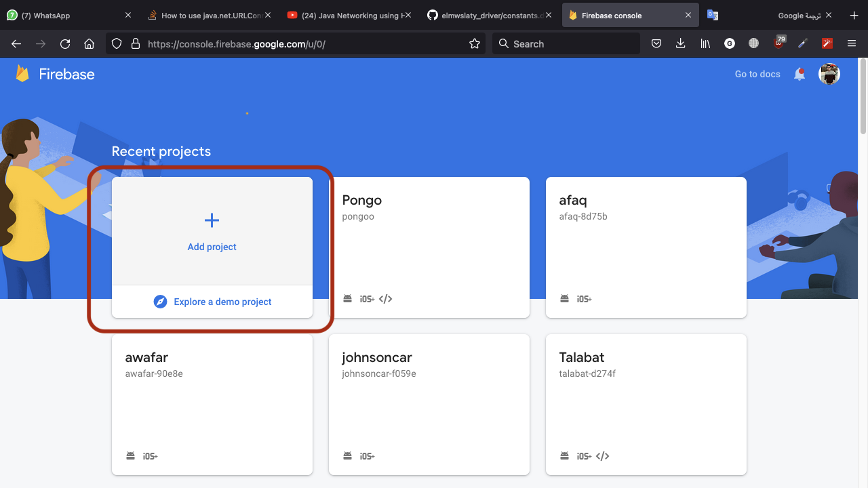Open the user account avatar
This screenshot has width=868, height=488.
tap(829, 74)
